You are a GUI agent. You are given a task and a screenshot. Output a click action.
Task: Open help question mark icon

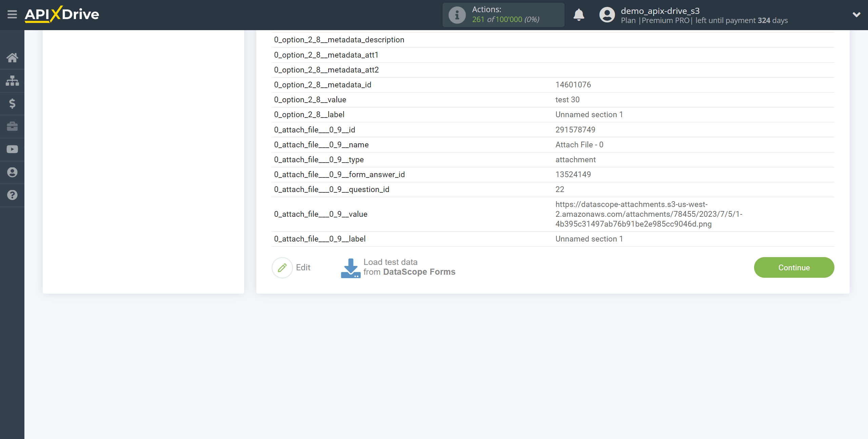(12, 195)
